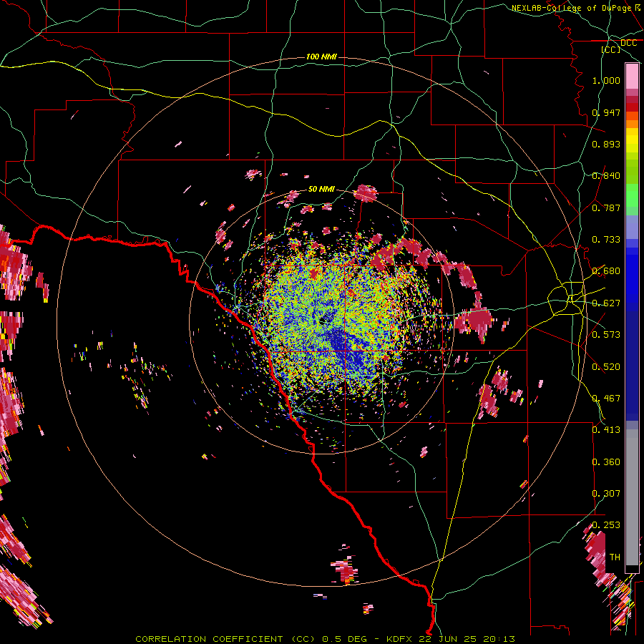Click the Correlation Coefficient caption at bottom
Viewport: 644px width, 644px height.
click(x=325, y=639)
